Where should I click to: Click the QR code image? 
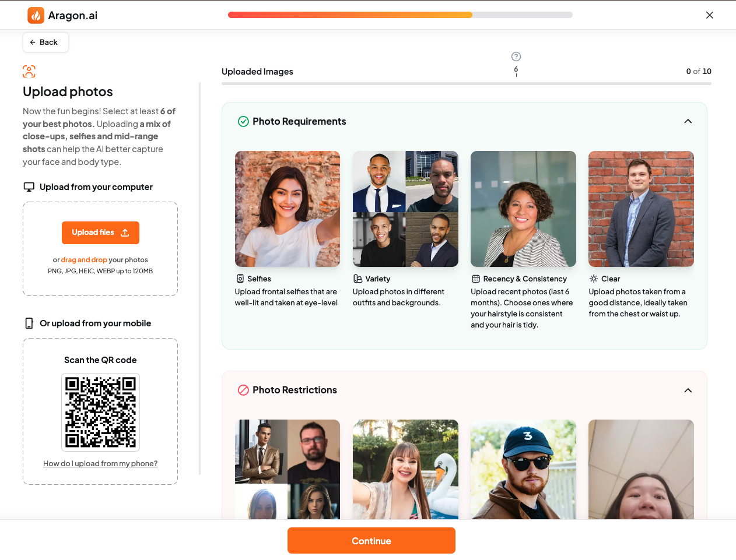[x=100, y=412]
